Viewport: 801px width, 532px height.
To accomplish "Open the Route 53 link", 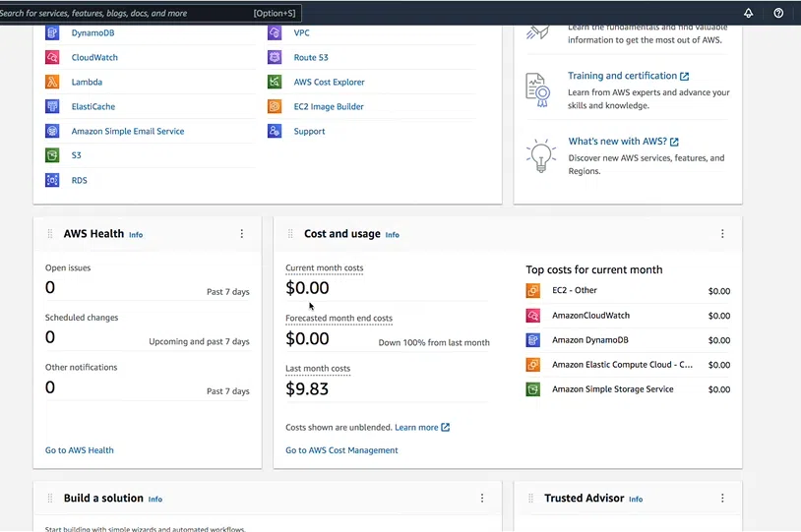I will tap(311, 57).
